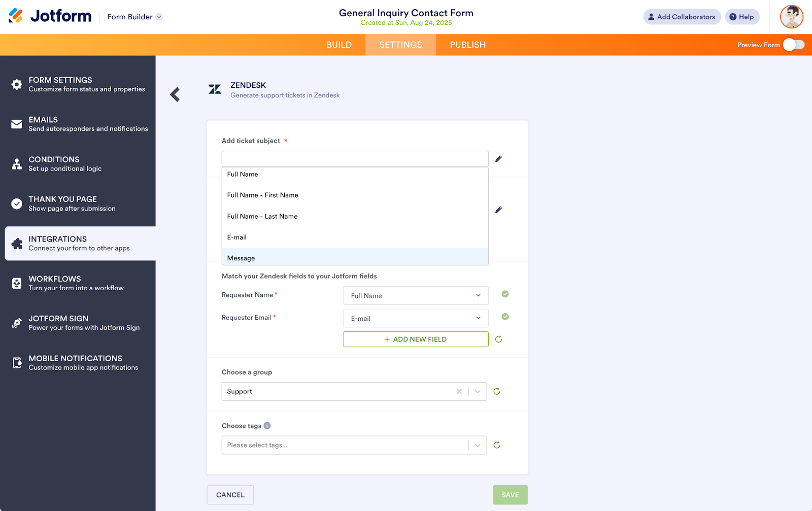Refresh the Zendesk group list
This screenshot has width=812, height=511.
pyautogui.click(x=496, y=391)
